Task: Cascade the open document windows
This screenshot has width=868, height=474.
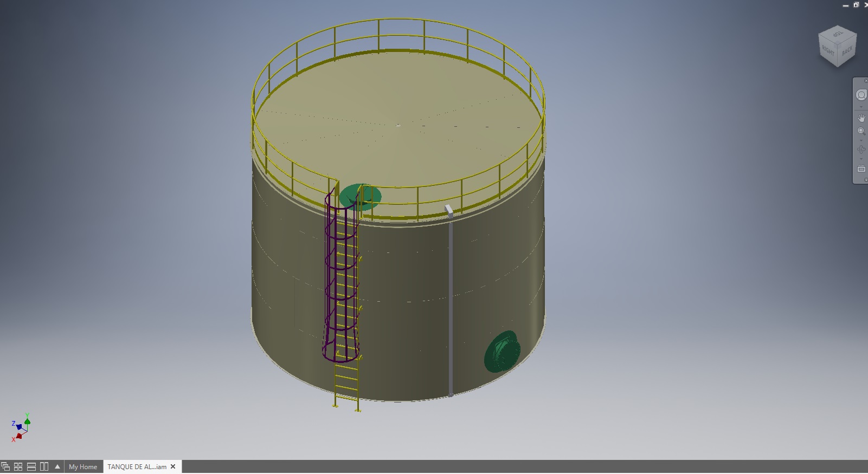Action: [5, 466]
